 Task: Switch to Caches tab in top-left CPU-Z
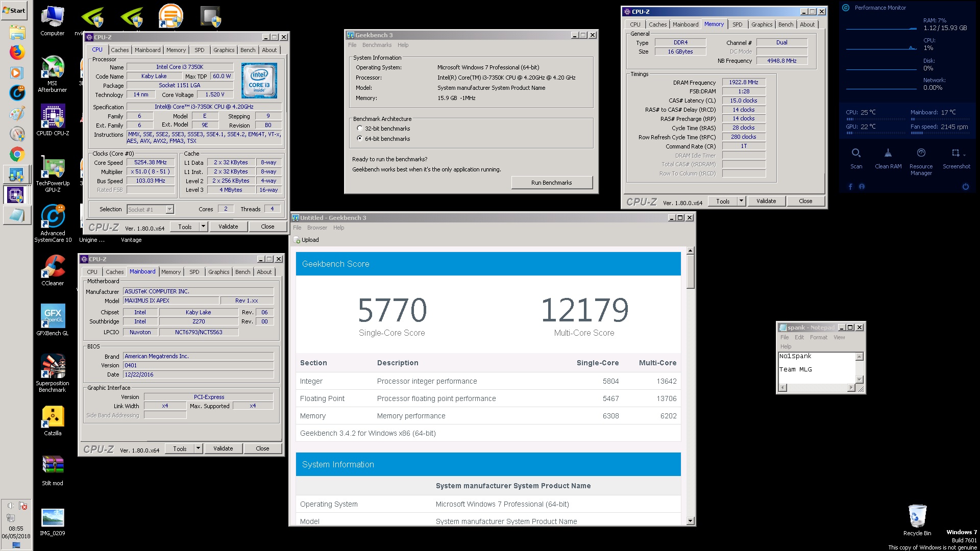click(x=120, y=50)
